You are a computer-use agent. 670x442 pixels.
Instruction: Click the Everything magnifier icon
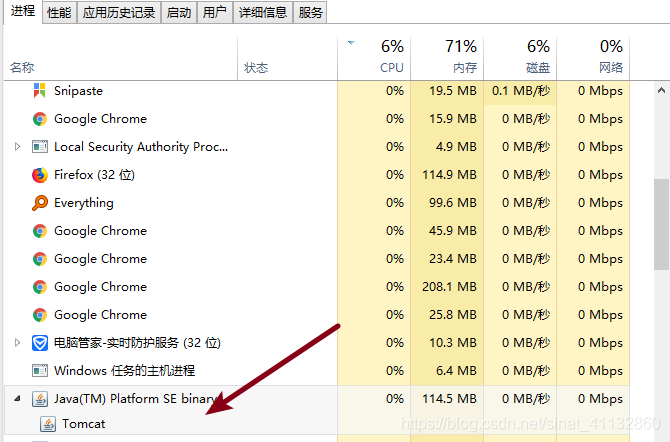pos(40,203)
